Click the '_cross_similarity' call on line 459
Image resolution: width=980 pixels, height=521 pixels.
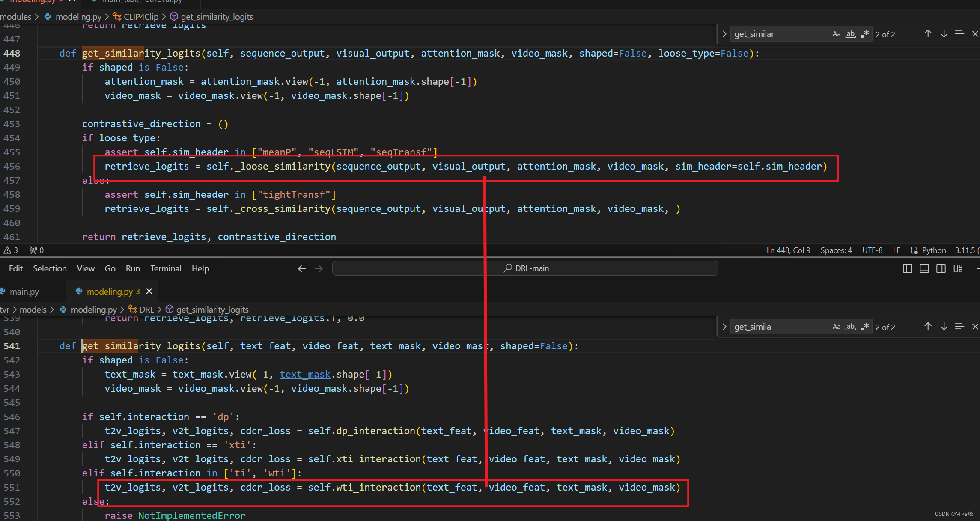pyautogui.click(x=282, y=209)
